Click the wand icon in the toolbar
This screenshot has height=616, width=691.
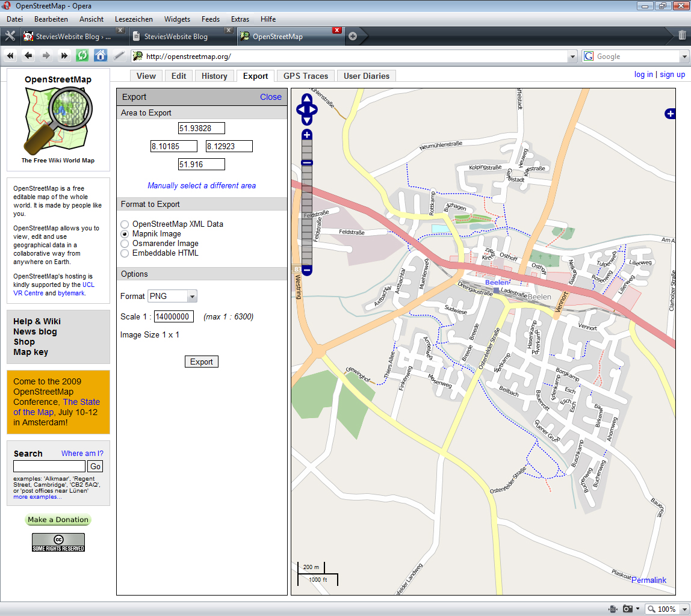pyautogui.click(x=119, y=55)
